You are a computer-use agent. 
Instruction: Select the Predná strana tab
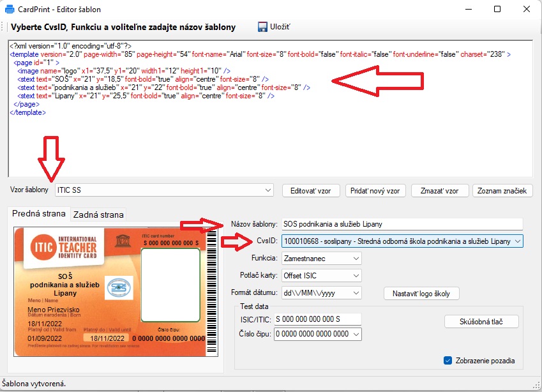coord(39,214)
